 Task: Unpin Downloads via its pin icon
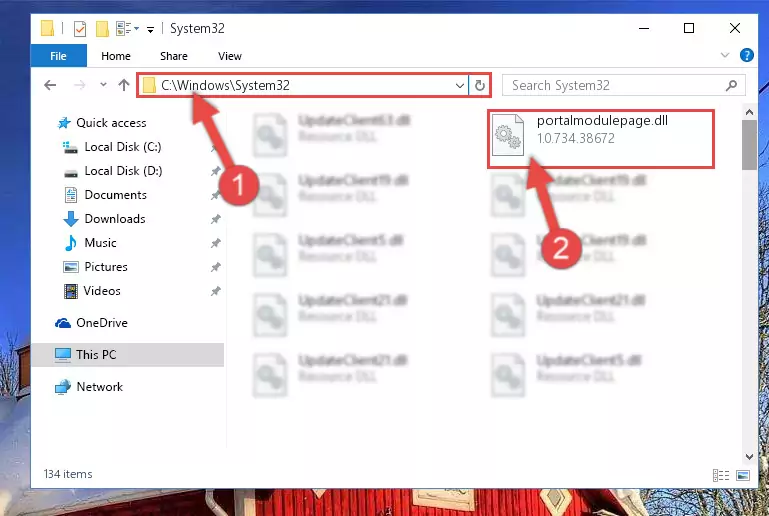(215, 219)
